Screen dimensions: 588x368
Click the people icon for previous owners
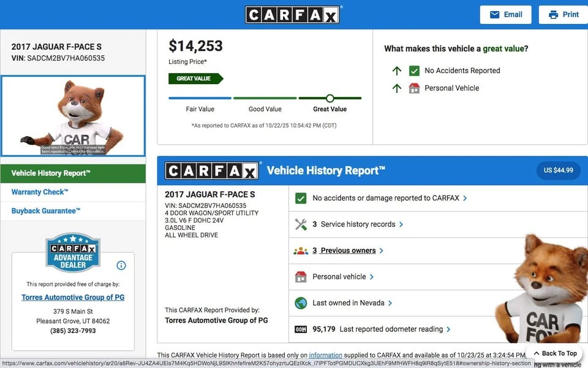pyautogui.click(x=301, y=250)
